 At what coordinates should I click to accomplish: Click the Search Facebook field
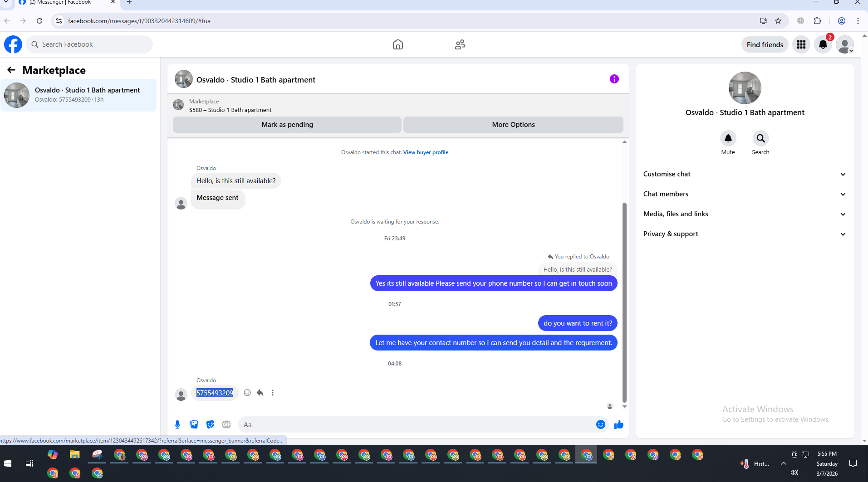point(89,44)
